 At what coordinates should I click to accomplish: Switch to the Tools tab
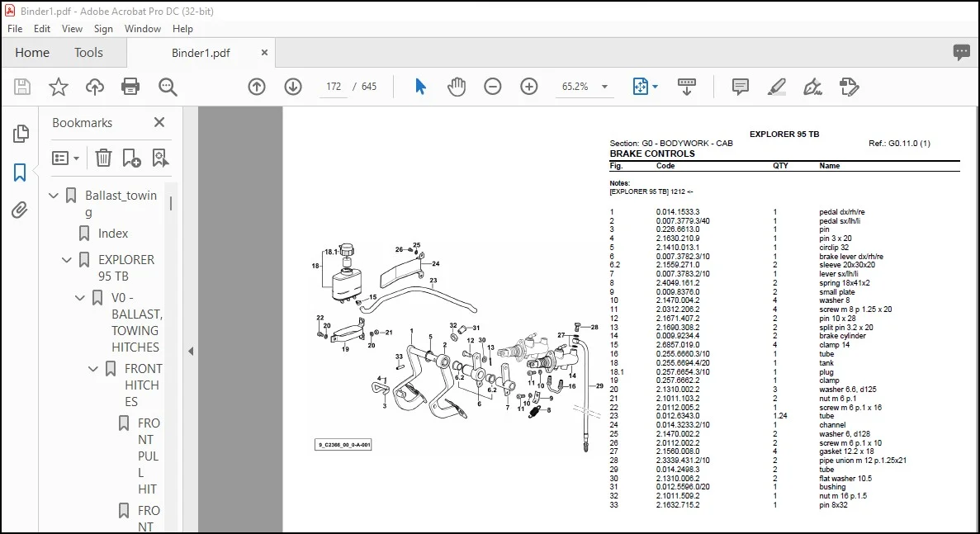pyautogui.click(x=88, y=53)
